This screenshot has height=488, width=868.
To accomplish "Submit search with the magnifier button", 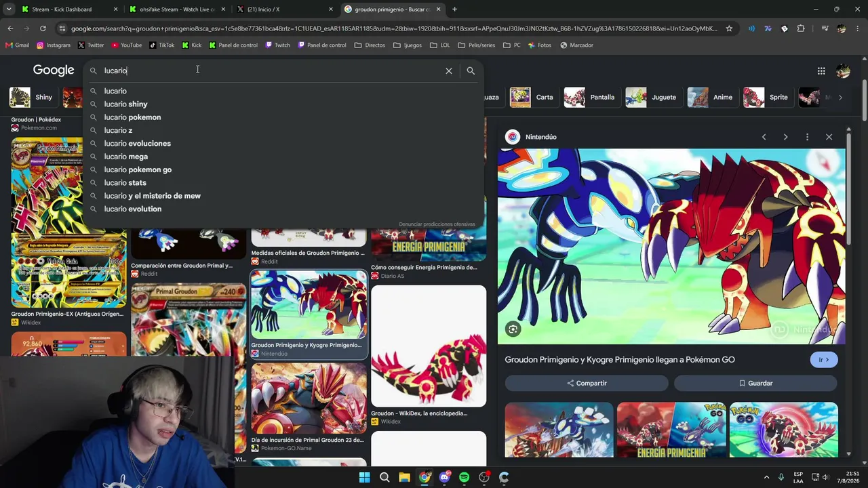I will point(471,70).
